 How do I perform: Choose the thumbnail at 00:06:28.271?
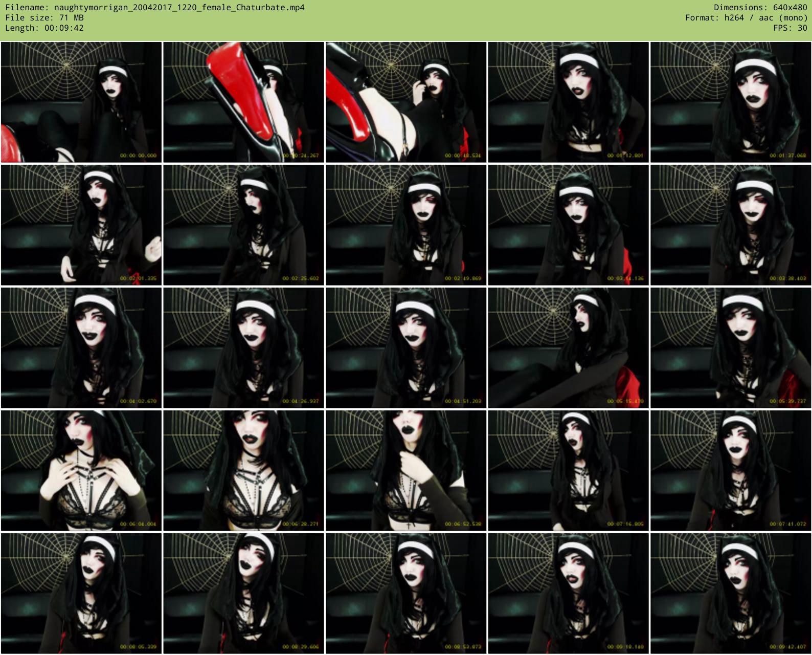(x=243, y=470)
